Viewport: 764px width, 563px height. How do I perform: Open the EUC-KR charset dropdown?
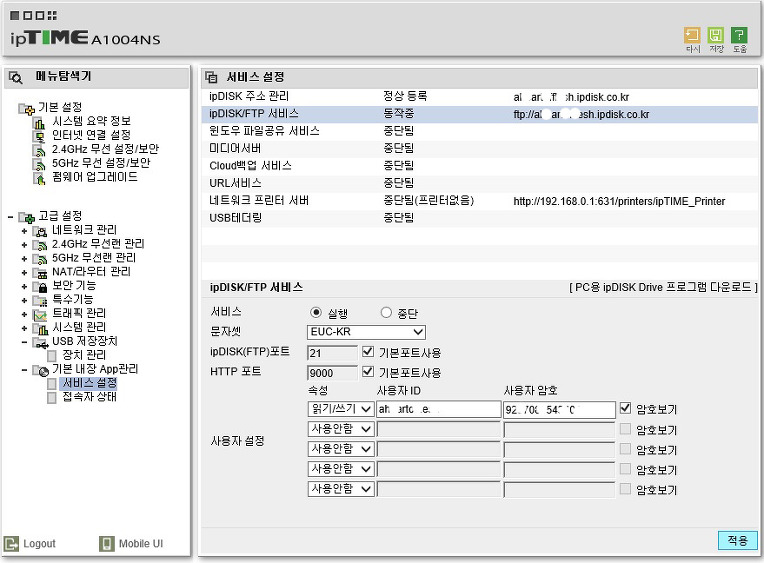click(x=366, y=332)
